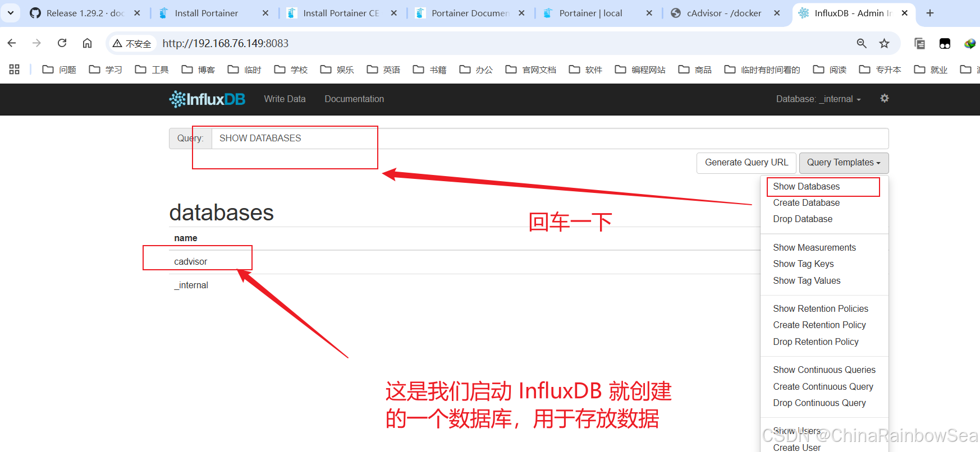Image resolution: width=980 pixels, height=452 pixels.
Task: Open the browser zoom magnifier icon
Action: coord(862,43)
